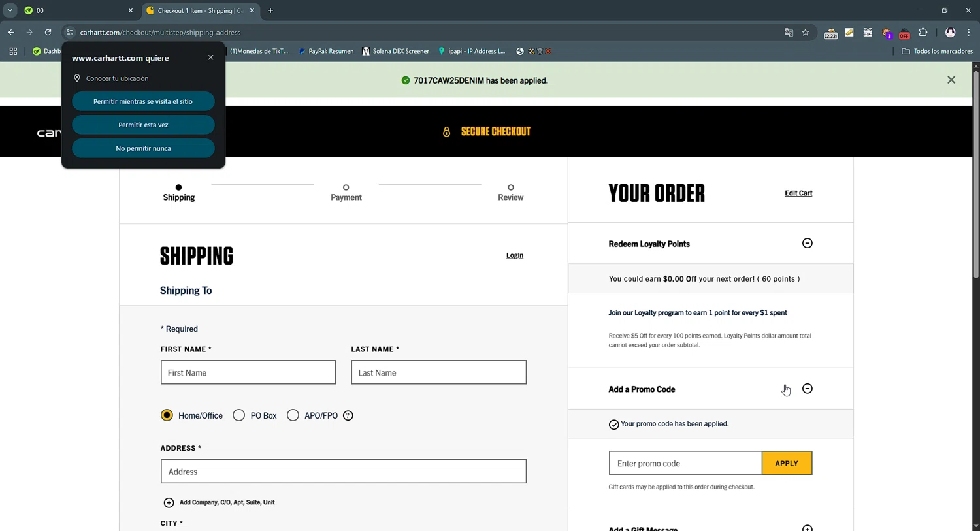Focus the First Name field
The image size is (980, 531).
point(248,372)
